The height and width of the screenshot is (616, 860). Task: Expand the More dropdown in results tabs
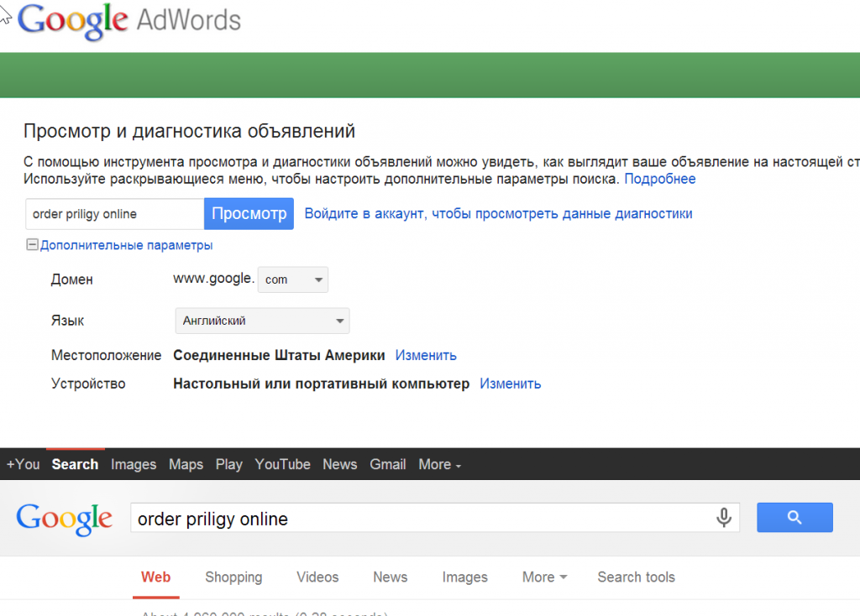(x=544, y=577)
